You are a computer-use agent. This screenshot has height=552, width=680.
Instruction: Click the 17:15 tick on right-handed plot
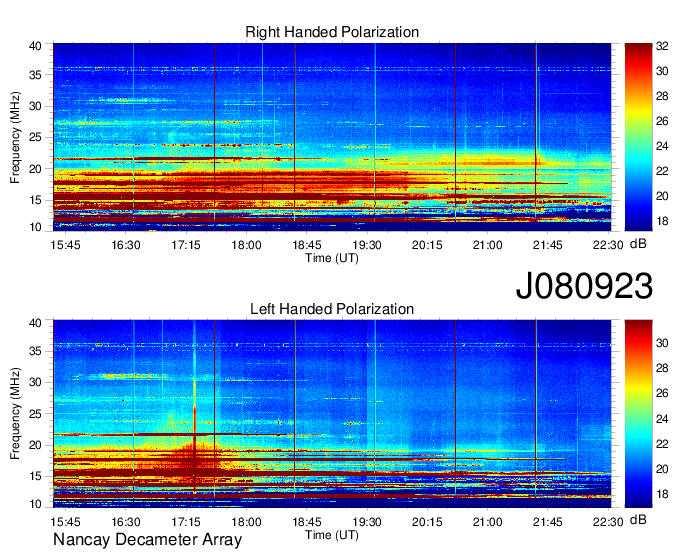pos(186,245)
